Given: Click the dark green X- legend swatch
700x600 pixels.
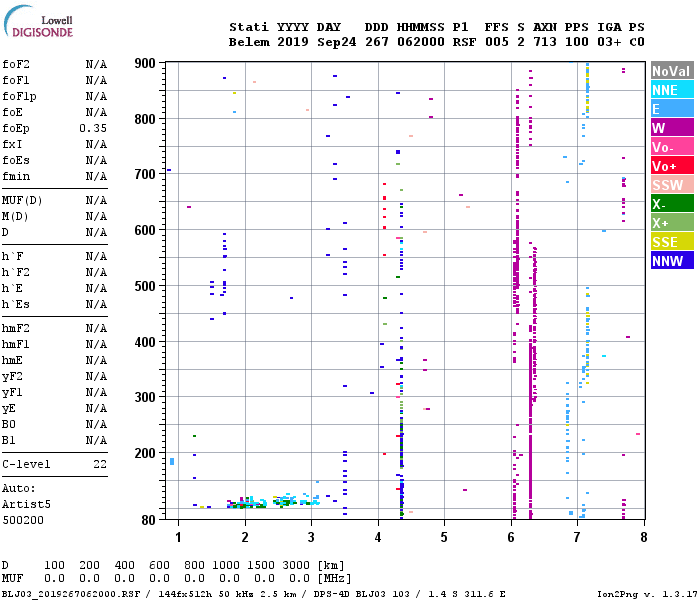Looking at the screenshot, I should [672, 204].
